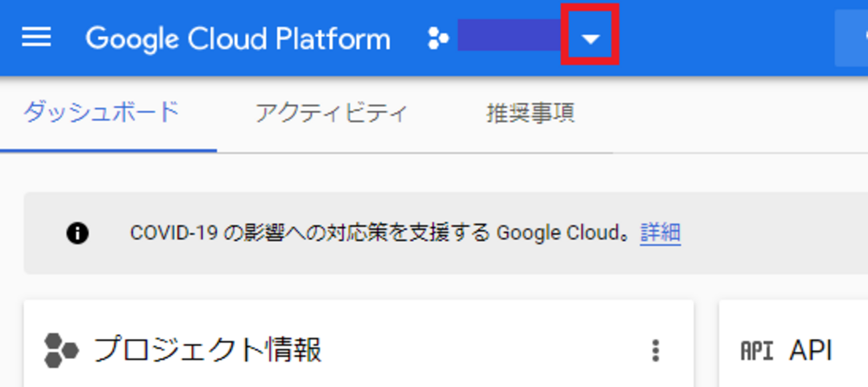
Task: Open the hamburger navigation menu
Action: 37,37
